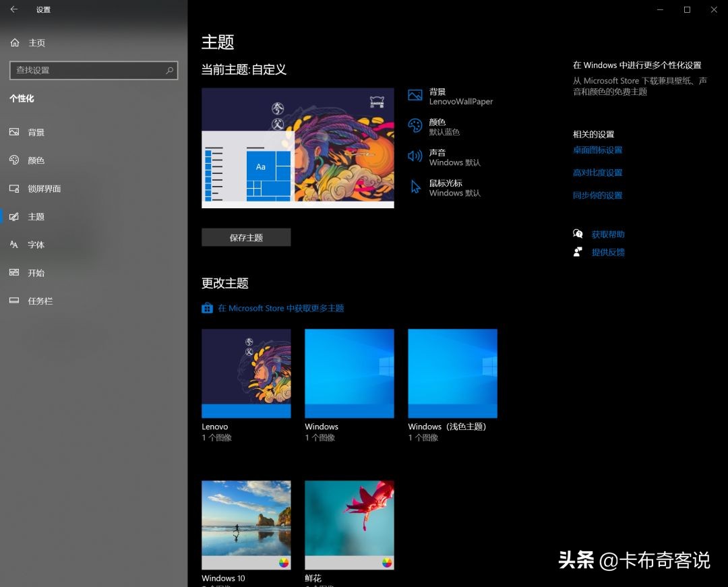728x587 pixels.
Task: Click the mouse cursor icon
Action: tap(415, 187)
